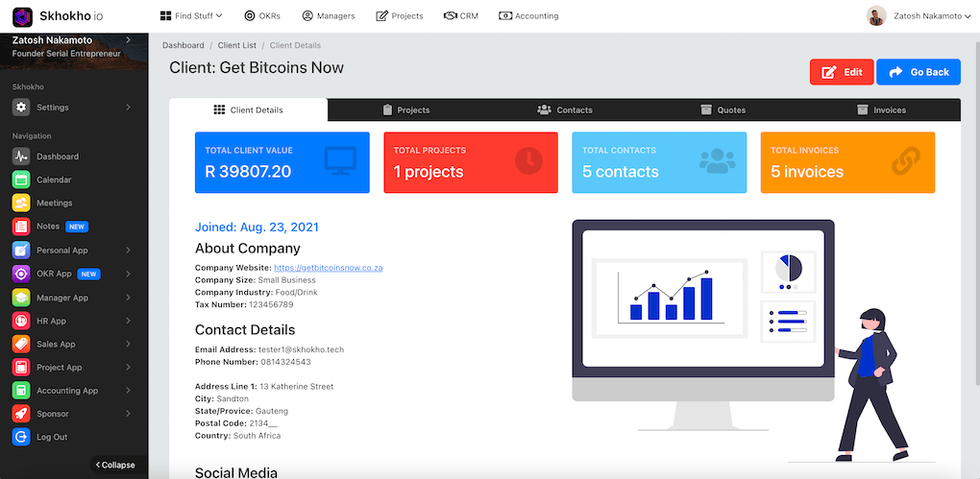Expand the Project App chevron
This screenshot has width=980, height=479.
click(x=128, y=368)
